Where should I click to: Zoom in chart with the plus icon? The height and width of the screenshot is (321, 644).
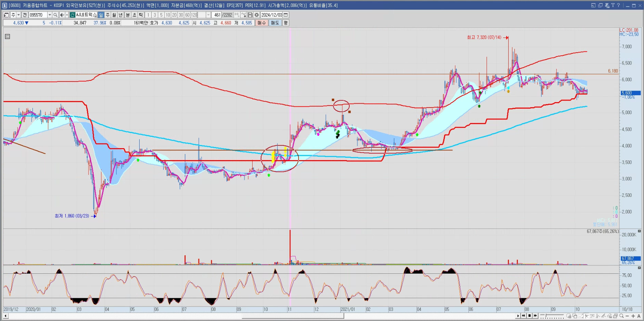(x=633, y=316)
